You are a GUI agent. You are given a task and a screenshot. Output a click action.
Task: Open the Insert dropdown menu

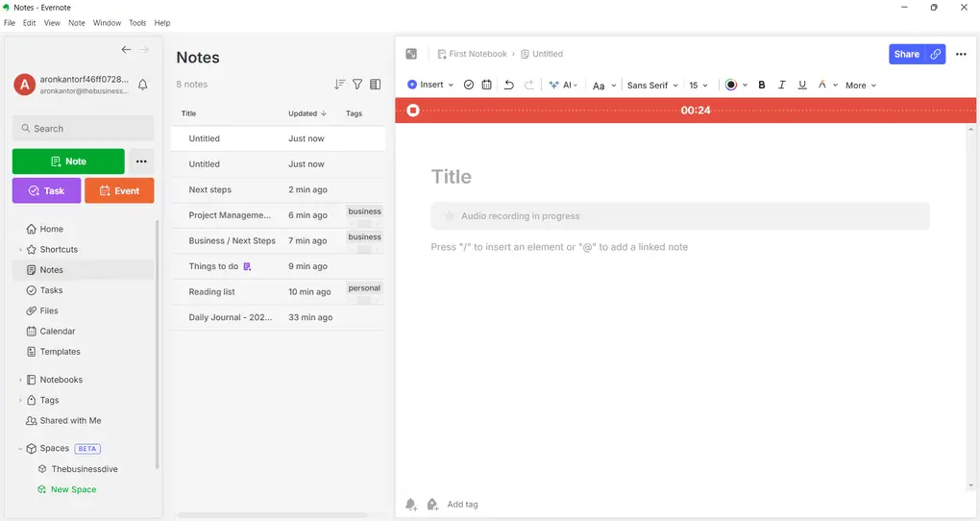(x=430, y=85)
